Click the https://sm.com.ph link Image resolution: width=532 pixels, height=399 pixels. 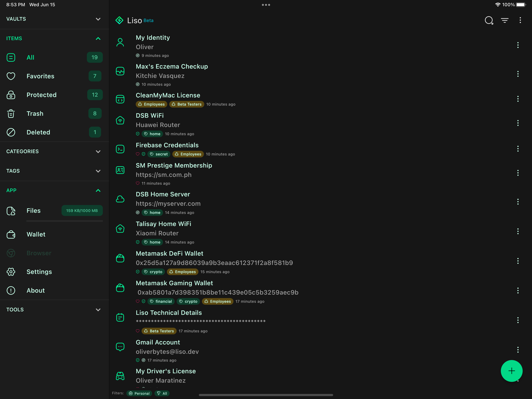tap(164, 175)
